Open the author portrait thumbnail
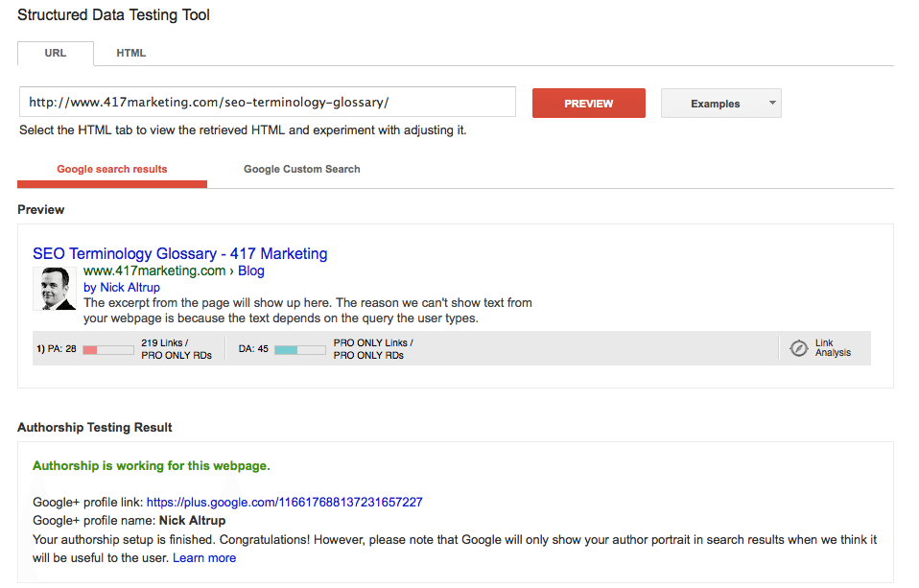Screen dimensions: 919x588 55,289
